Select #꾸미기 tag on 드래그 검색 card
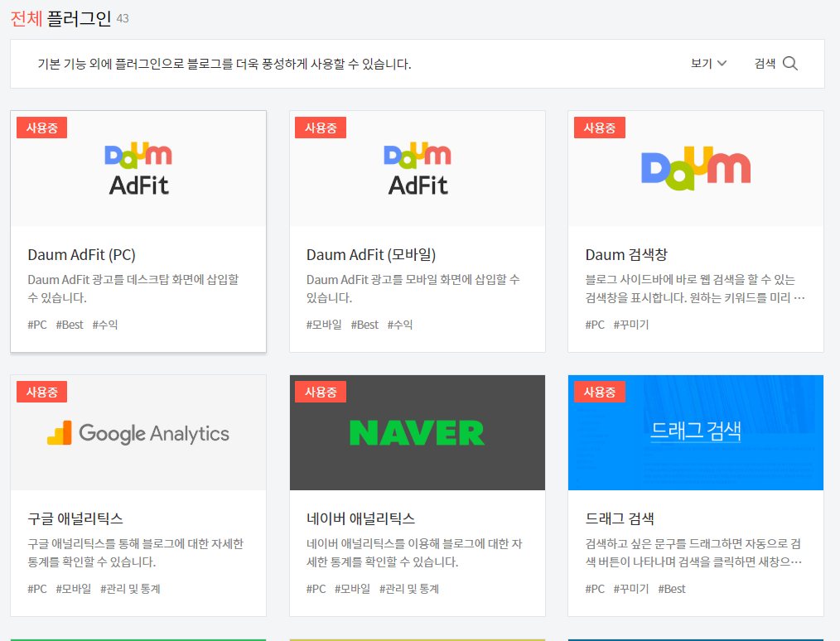 pos(631,589)
